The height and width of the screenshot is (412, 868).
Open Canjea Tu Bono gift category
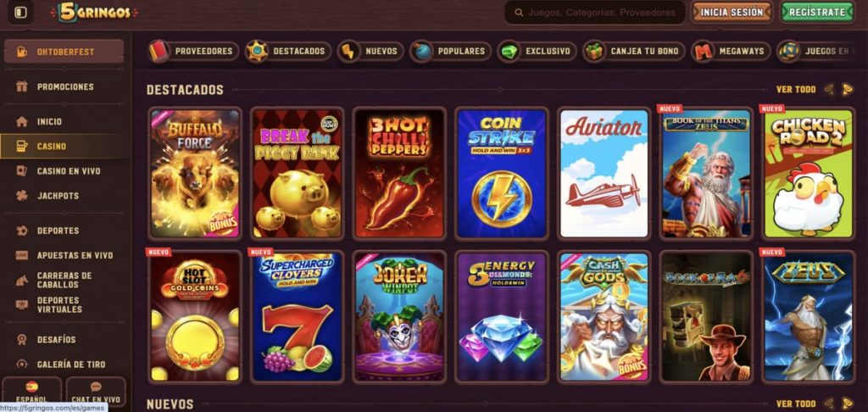(x=634, y=51)
